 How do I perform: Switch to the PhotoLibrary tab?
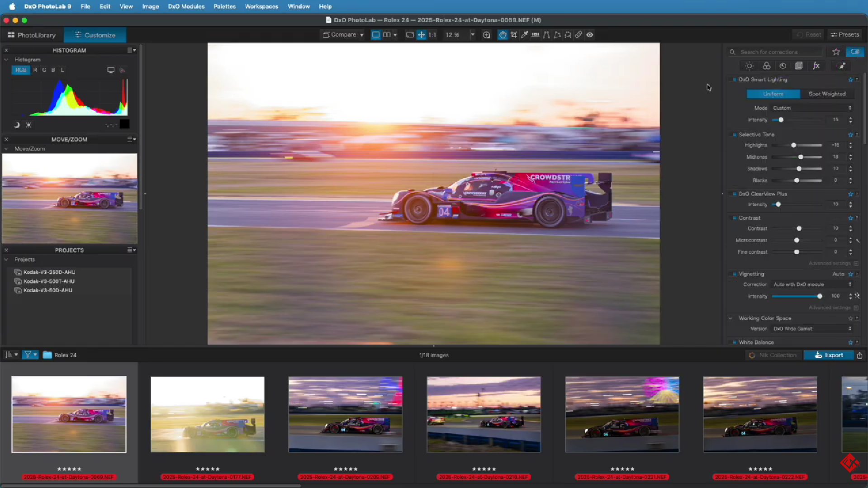click(32, 35)
